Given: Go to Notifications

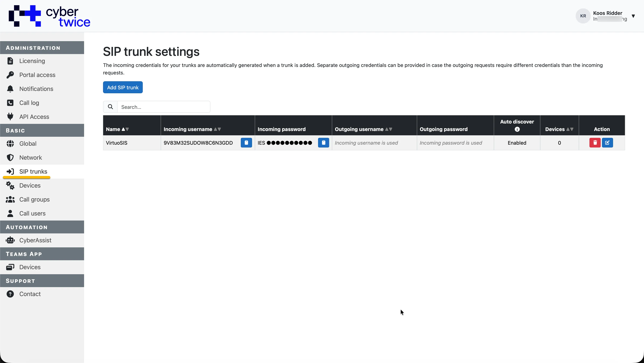Looking at the screenshot, I should point(42,89).
